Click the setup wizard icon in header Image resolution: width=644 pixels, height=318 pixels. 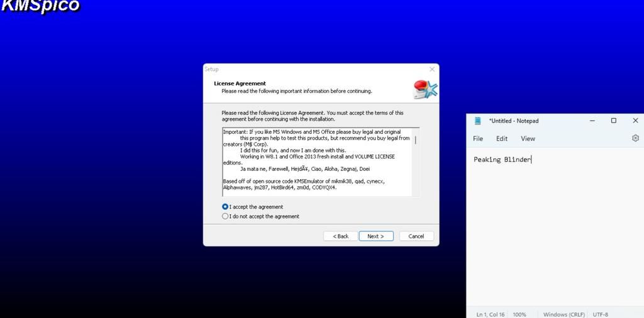click(x=425, y=89)
